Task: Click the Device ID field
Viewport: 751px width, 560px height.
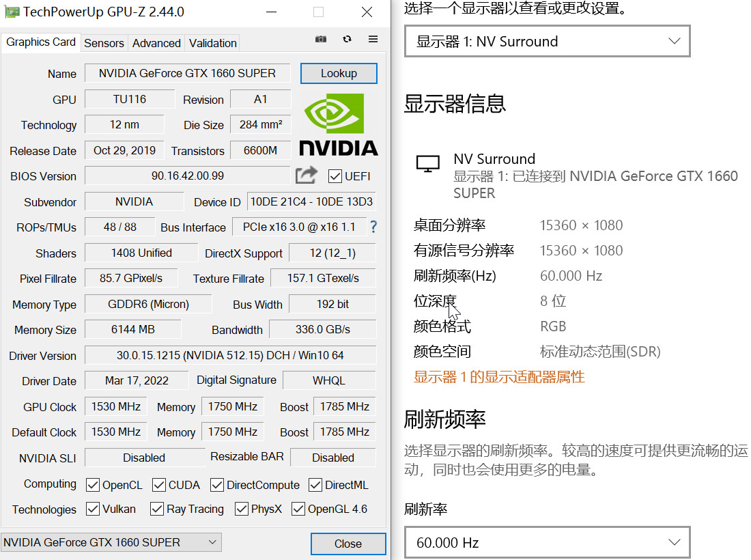Action: [311, 201]
